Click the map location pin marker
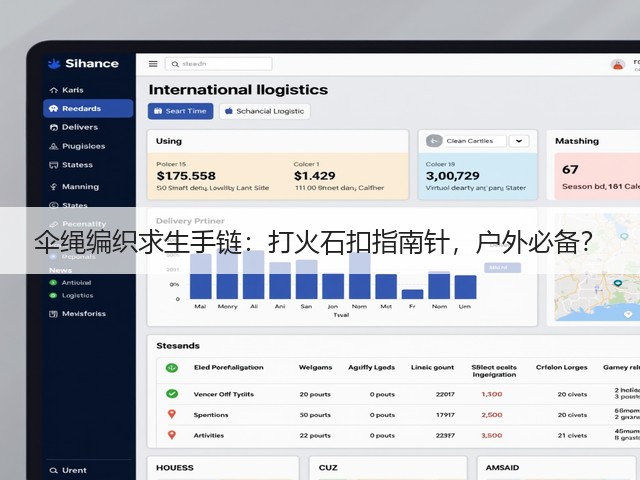The height and width of the screenshot is (480, 640). tap(618, 283)
